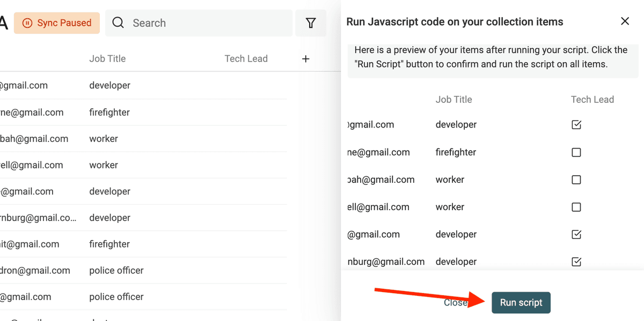Image resolution: width=644 pixels, height=321 pixels.
Task: Click the Sync Paused status badge
Action: (57, 23)
